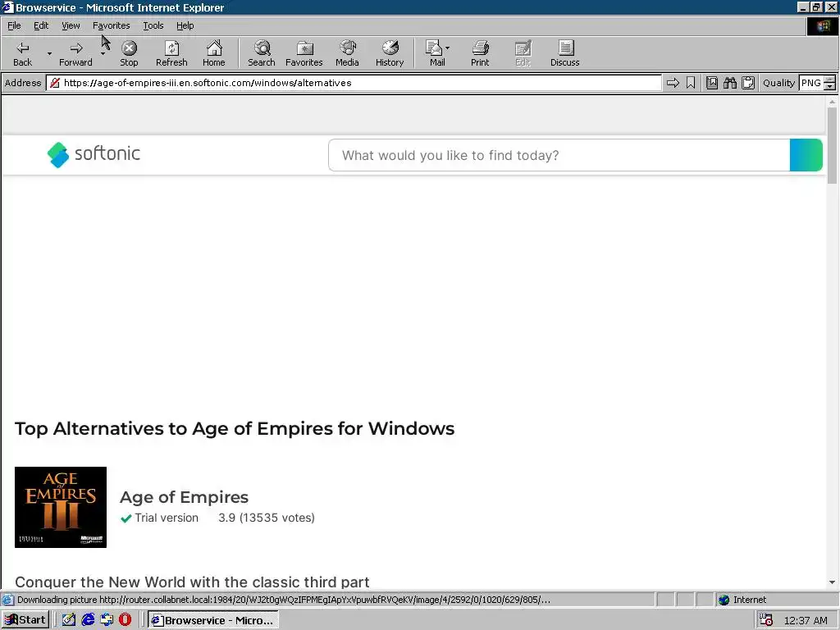The image size is (840, 630).
Task: Click the clipboard icon left of Quality
Action: (748, 83)
